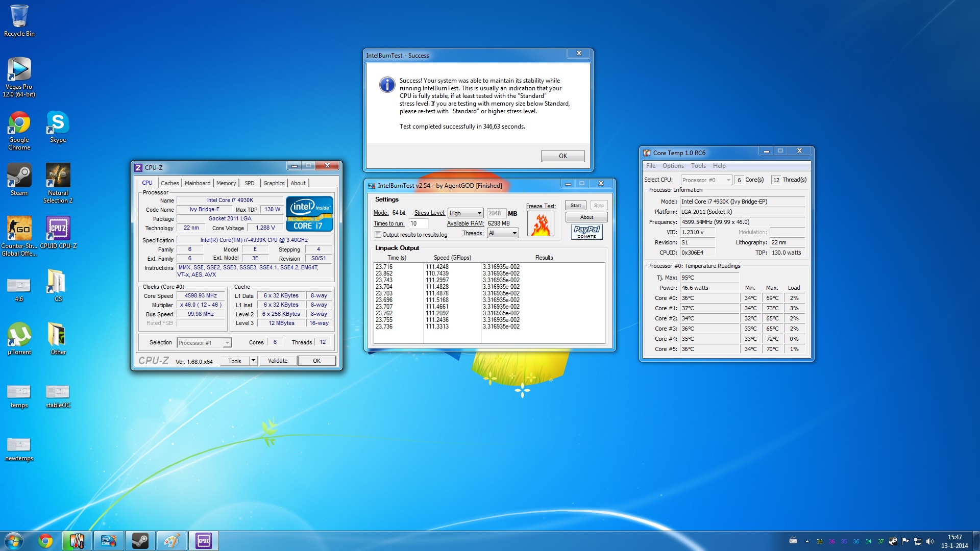
Task: Open the CS folder on desktop
Action: (58, 286)
